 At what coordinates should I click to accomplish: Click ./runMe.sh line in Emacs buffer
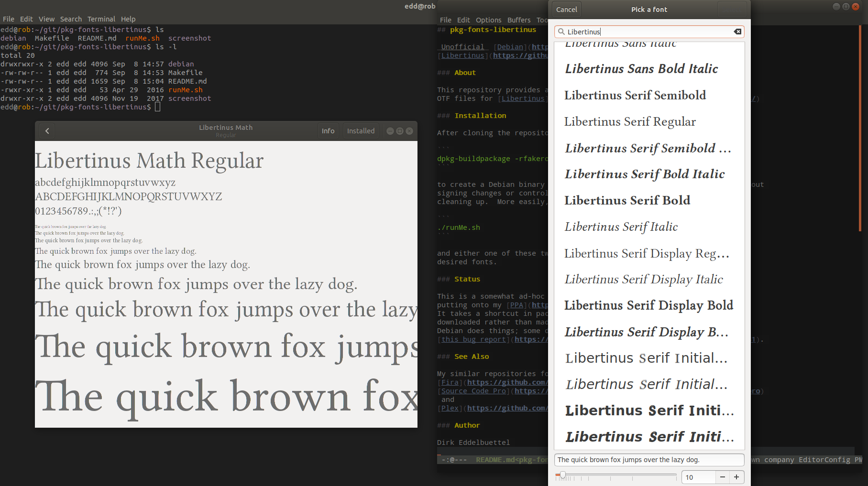(459, 227)
